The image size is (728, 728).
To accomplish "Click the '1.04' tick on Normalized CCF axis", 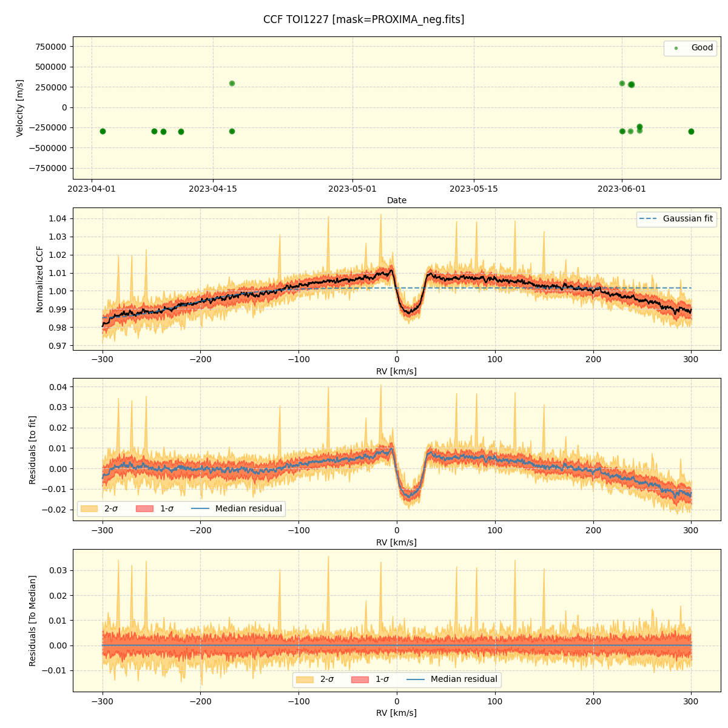I will click(x=58, y=218).
